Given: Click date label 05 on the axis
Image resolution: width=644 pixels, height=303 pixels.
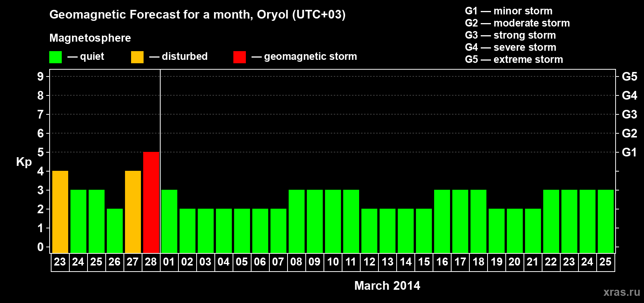Looking at the screenshot, I should (242, 262).
